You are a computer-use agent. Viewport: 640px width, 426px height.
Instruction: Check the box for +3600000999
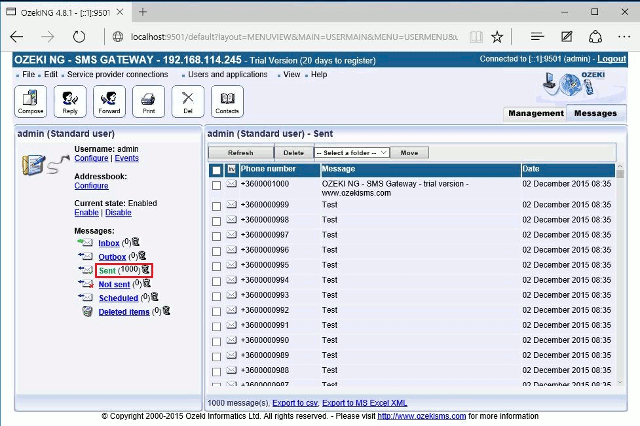coord(216,206)
